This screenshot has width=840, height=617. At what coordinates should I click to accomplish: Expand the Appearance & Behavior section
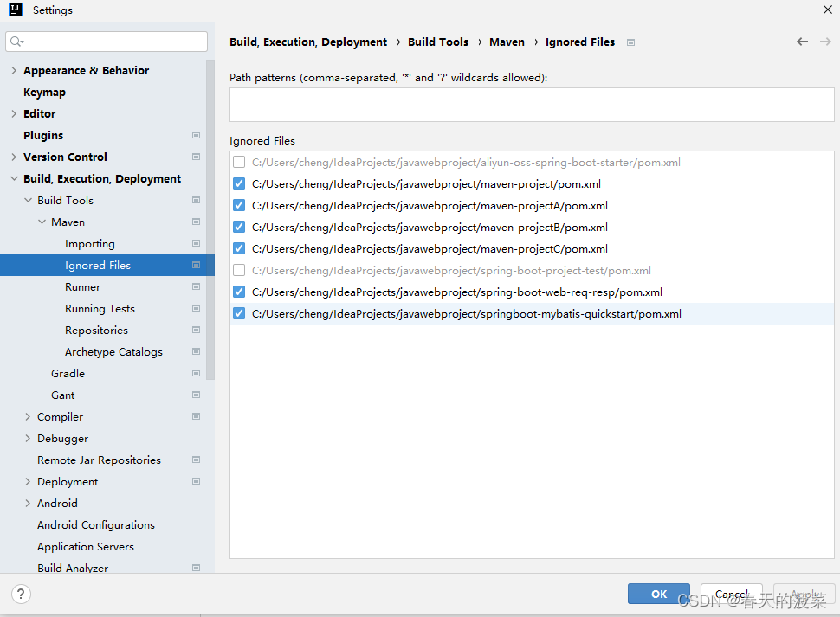click(x=14, y=70)
